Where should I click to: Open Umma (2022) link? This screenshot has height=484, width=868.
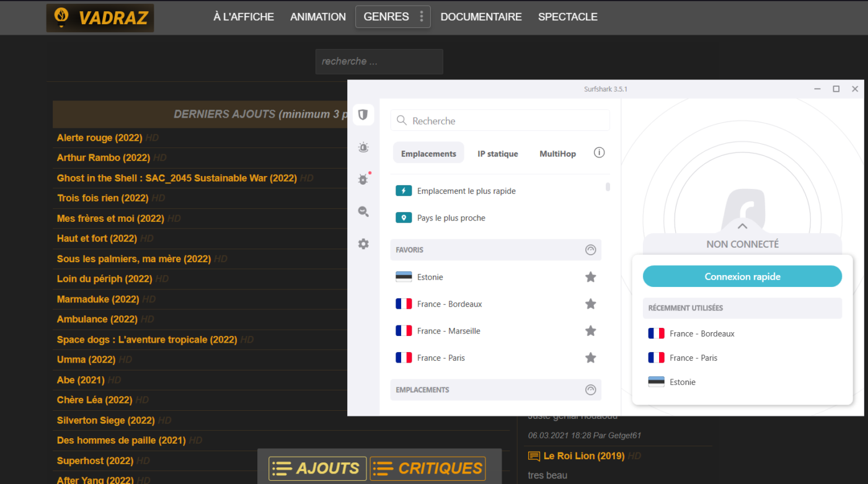click(x=86, y=359)
